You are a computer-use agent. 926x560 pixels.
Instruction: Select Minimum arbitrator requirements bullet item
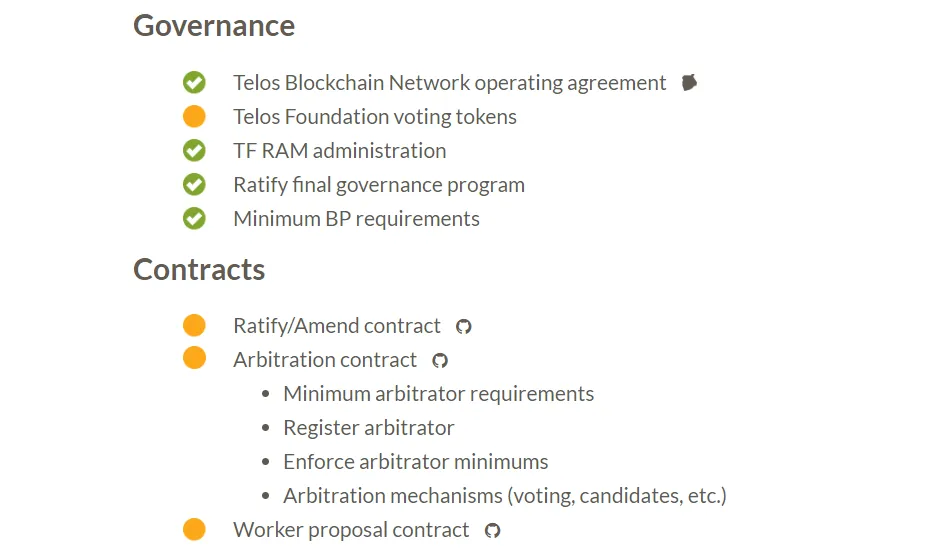[438, 394]
